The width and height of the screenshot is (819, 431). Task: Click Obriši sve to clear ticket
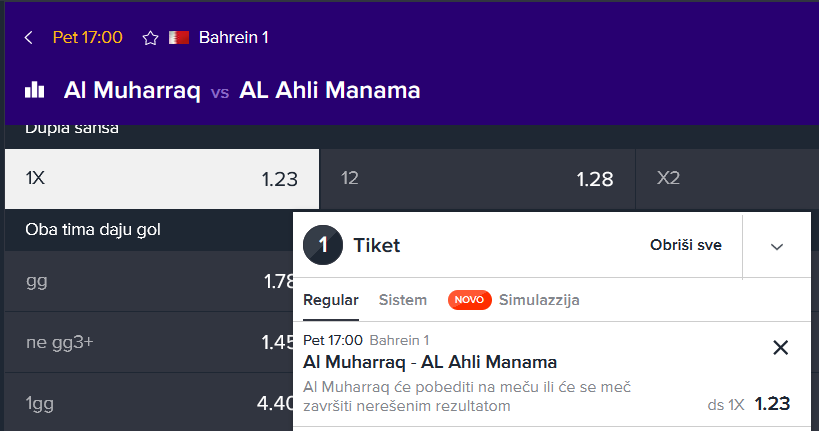click(x=685, y=245)
